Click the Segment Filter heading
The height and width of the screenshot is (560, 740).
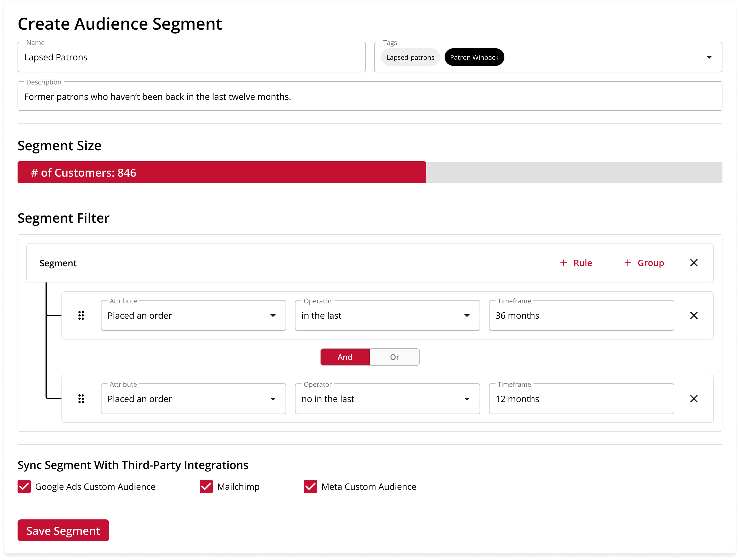[64, 218]
